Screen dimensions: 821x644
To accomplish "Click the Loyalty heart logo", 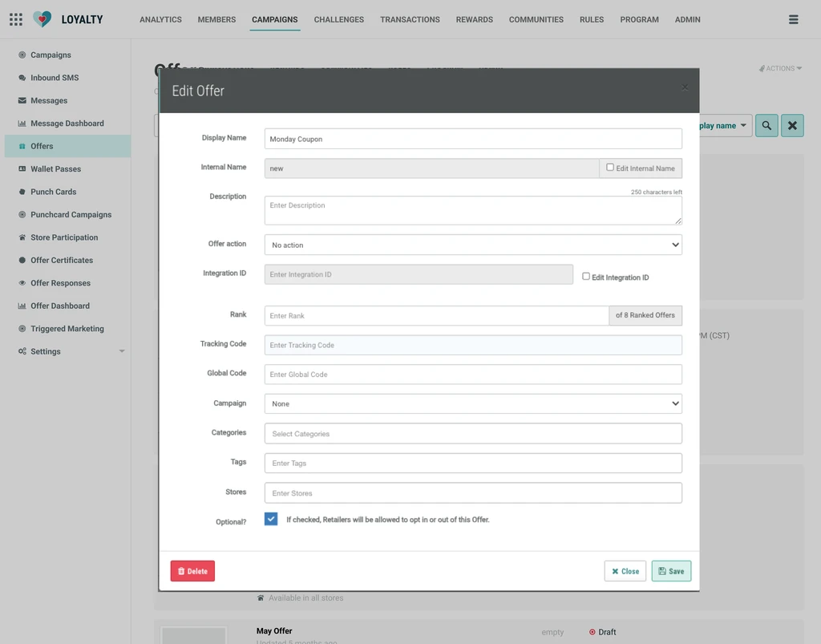I will (x=42, y=19).
